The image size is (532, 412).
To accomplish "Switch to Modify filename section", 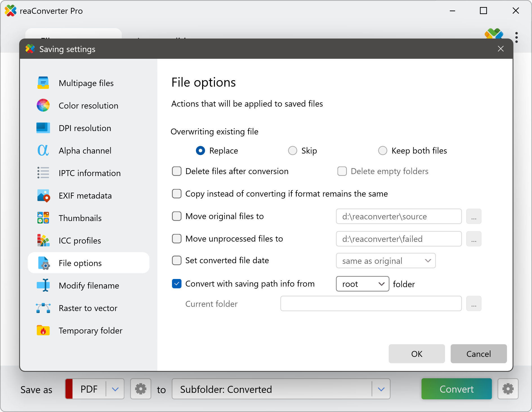I will pyautogui.click(x=89, y=285).
